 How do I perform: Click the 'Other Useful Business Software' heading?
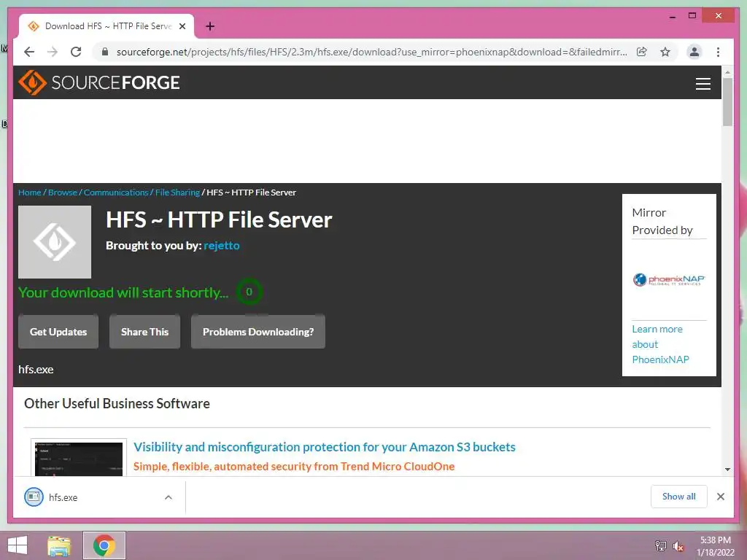pos(117,404)
